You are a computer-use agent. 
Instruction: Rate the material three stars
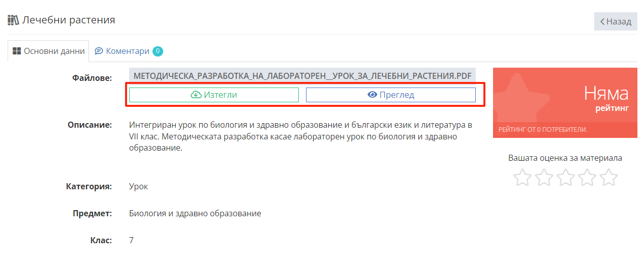tap(565, 178)
